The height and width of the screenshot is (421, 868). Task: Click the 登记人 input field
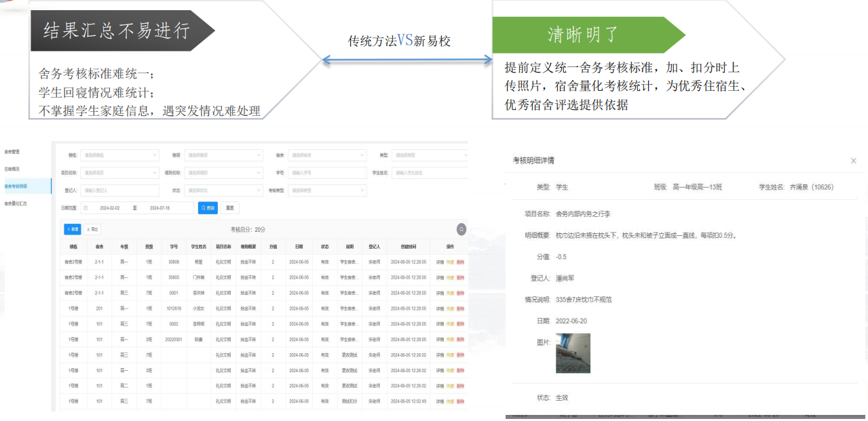point(119,191)
